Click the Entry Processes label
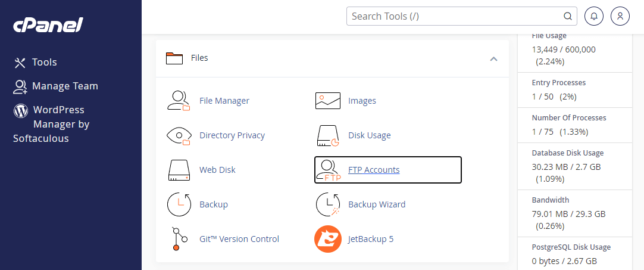Viewport: 644px width, 270px height. coord(558,83)
